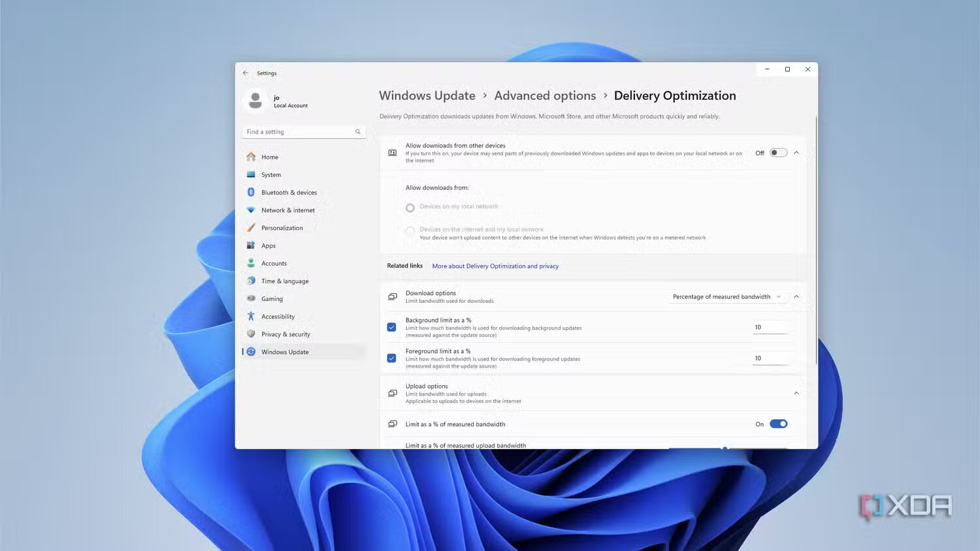Screen dimensions: 980x551
Task: Open Percentage of measured bandwidth dropdown
Action: click(x=726, y=297)
